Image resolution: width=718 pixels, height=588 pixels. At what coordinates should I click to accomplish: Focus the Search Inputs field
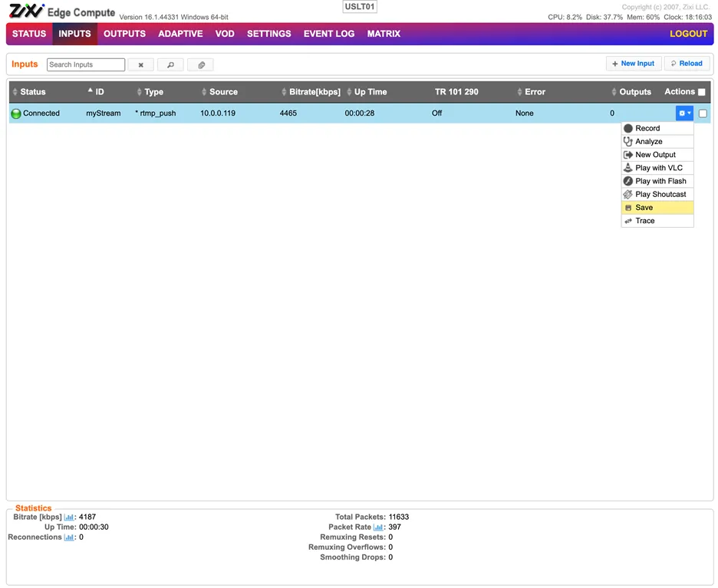point(86,65)
